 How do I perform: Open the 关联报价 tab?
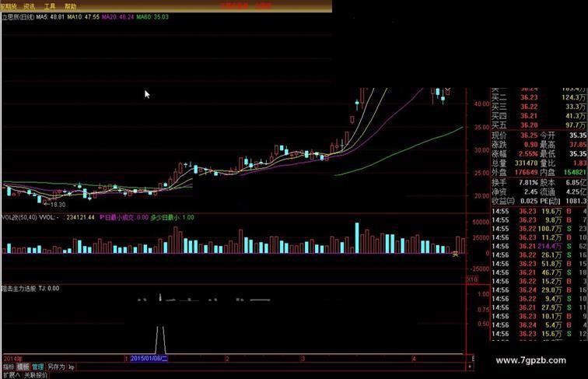36,375
